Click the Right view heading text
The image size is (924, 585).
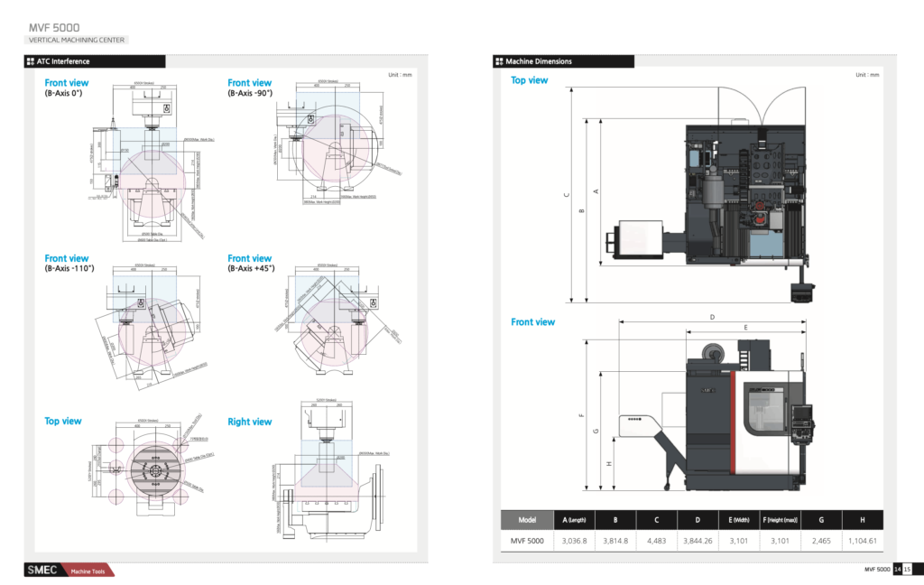pyautogui.click(x=250, y=422)
